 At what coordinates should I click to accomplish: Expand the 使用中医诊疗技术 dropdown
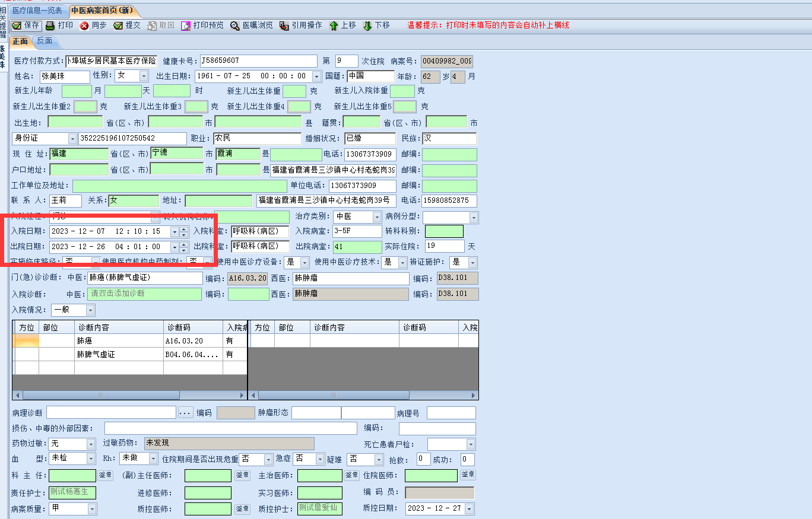click(402, 262)
